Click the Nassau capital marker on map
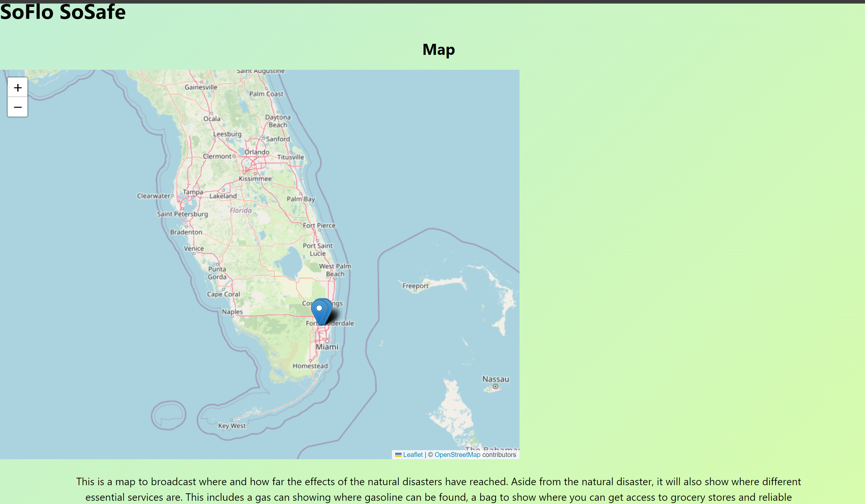This screenshot has height=504, width=865. (x=495, y=387)
